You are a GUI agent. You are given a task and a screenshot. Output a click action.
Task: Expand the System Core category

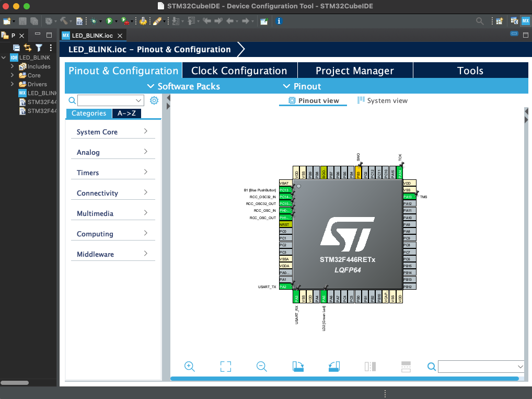point(113,132)
